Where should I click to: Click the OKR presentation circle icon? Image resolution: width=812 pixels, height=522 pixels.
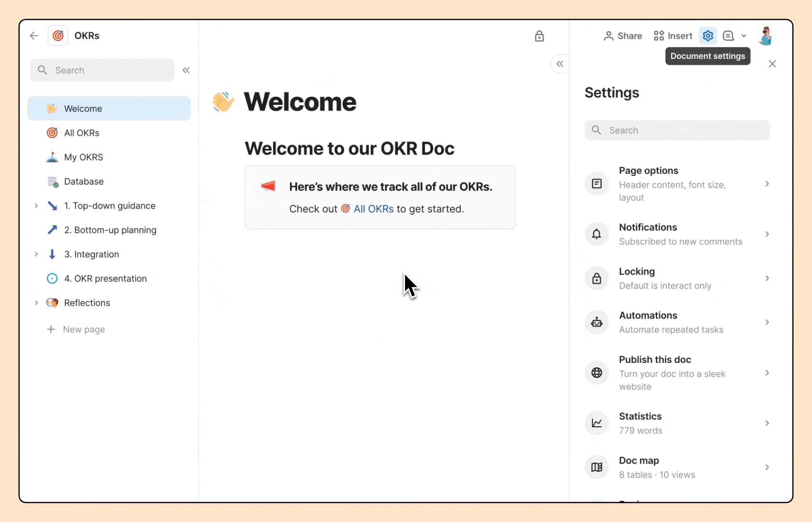(52, 278)
